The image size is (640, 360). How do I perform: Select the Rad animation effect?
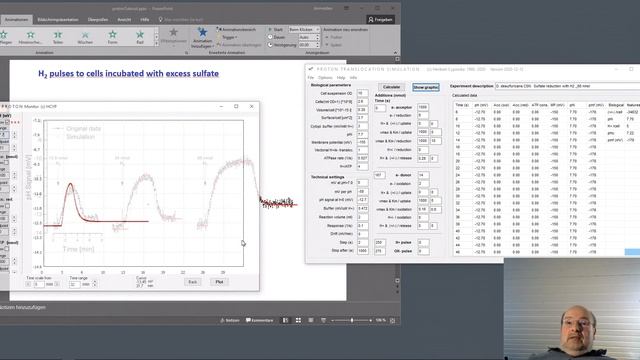pos(140,37)
